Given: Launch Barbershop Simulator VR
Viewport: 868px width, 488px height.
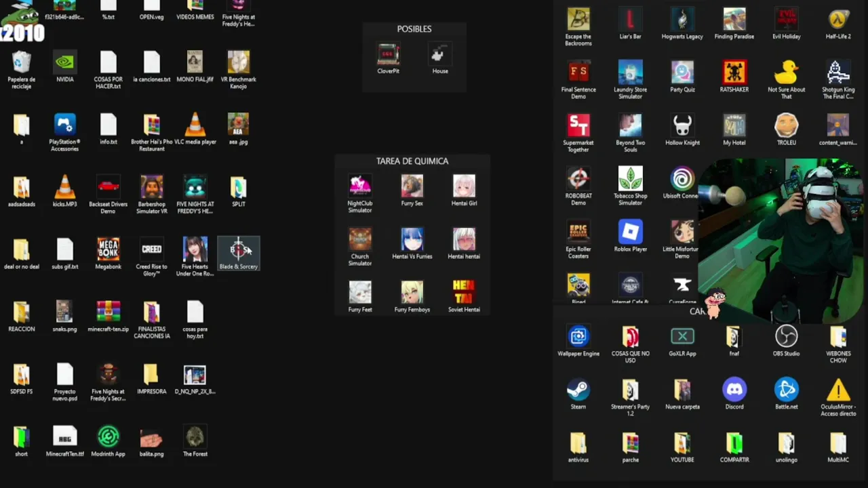Looking at the screenshot, I should pyautogui.click(x=152, y=187).
